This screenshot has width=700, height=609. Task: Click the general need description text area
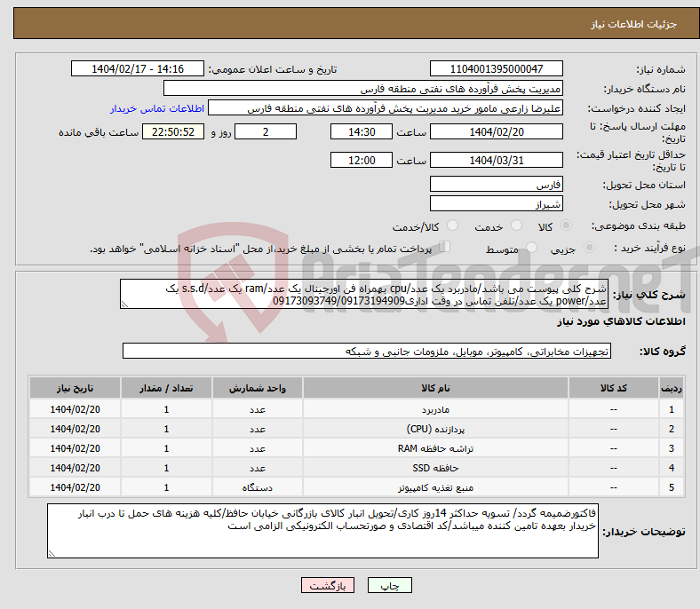(x=364, y=294)
